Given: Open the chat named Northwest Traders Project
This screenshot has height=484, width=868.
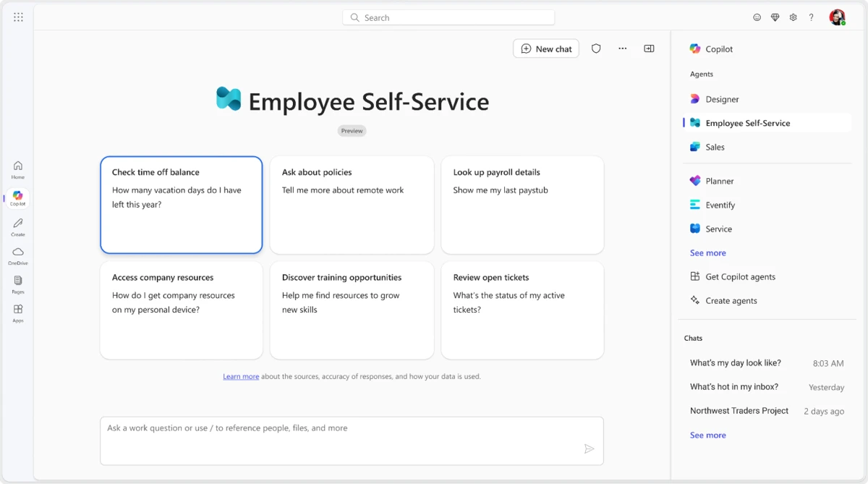Looking at the screenshot, I should tap(739, 410).
